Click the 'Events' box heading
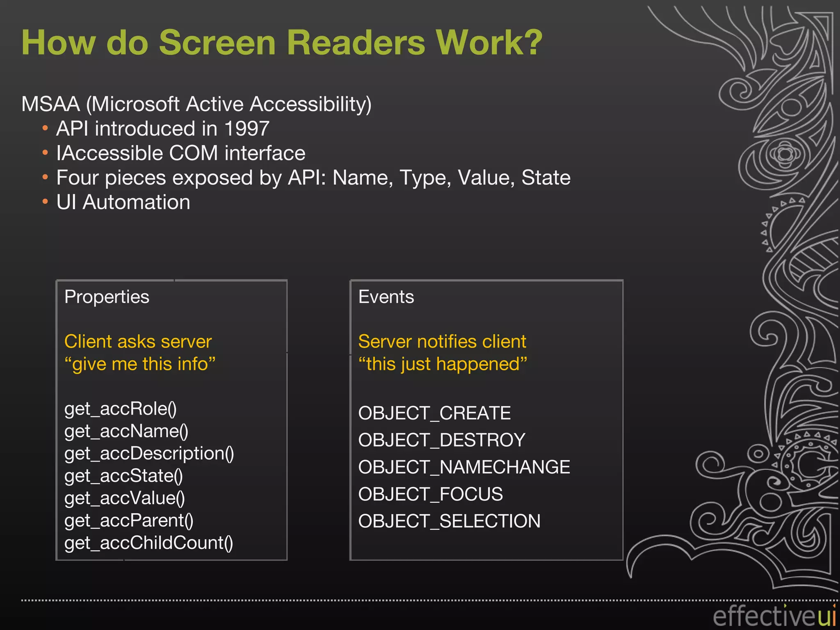The height and width of the screenshot is (630, 840). [386, 297]
